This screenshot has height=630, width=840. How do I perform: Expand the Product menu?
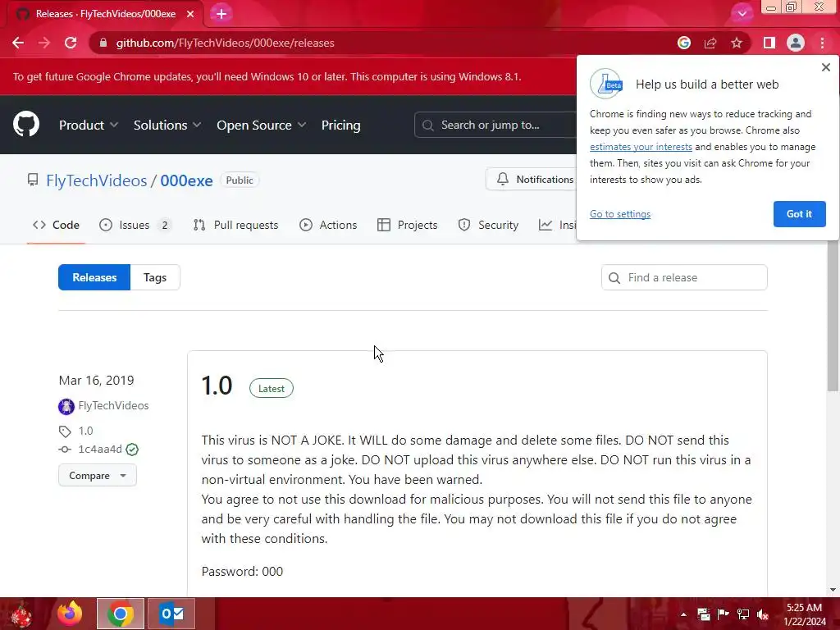click(x=89, y=125)
